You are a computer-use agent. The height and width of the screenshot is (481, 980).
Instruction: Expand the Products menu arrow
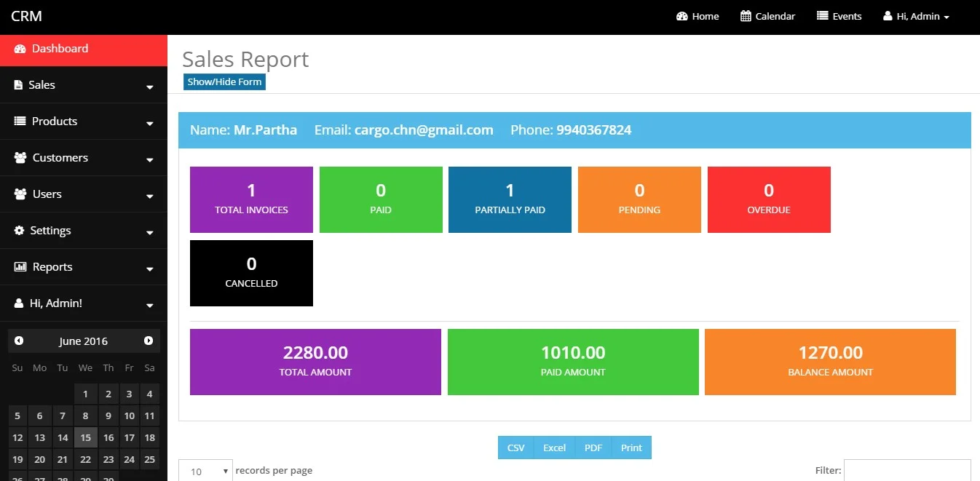[x=150, y=124]
